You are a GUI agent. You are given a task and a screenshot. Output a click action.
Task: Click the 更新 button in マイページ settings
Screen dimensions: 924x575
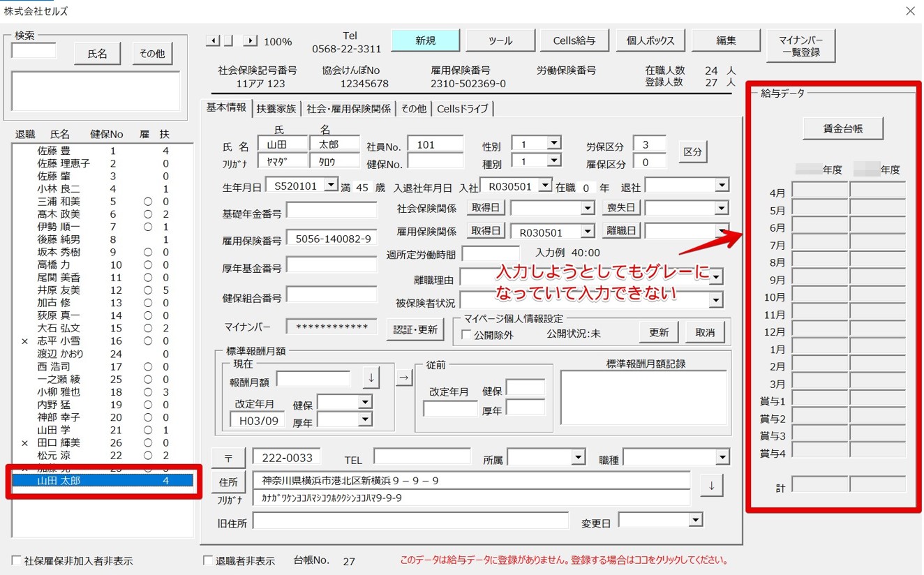coord(659,332)
